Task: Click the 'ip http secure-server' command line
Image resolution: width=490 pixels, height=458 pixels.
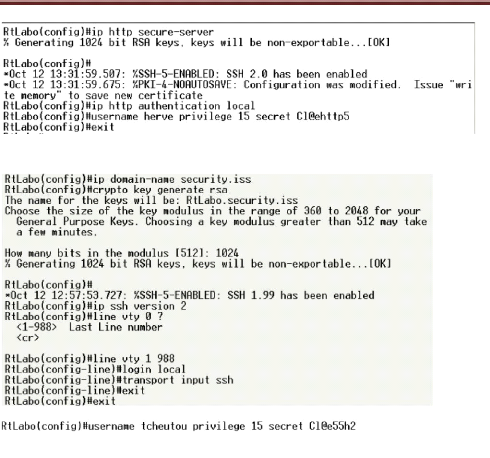Action: pos(108,32)
